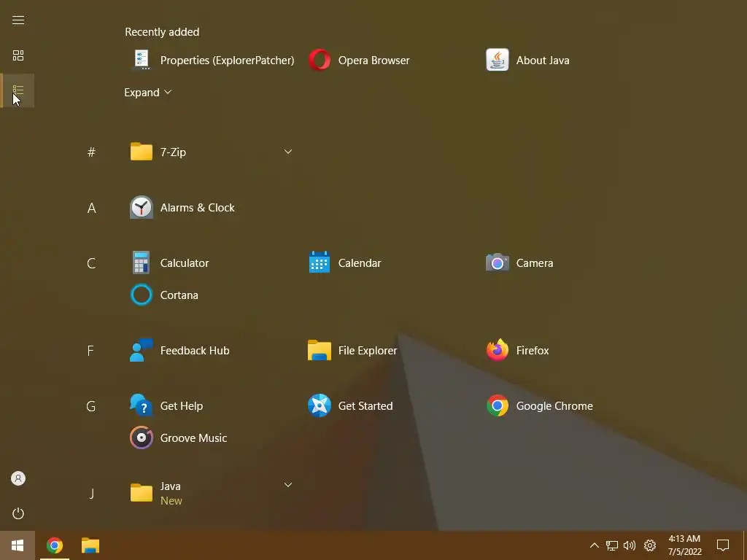Open File Explorer from the taskbar
This screenshot has height=560, width=747.
(90, 545)
